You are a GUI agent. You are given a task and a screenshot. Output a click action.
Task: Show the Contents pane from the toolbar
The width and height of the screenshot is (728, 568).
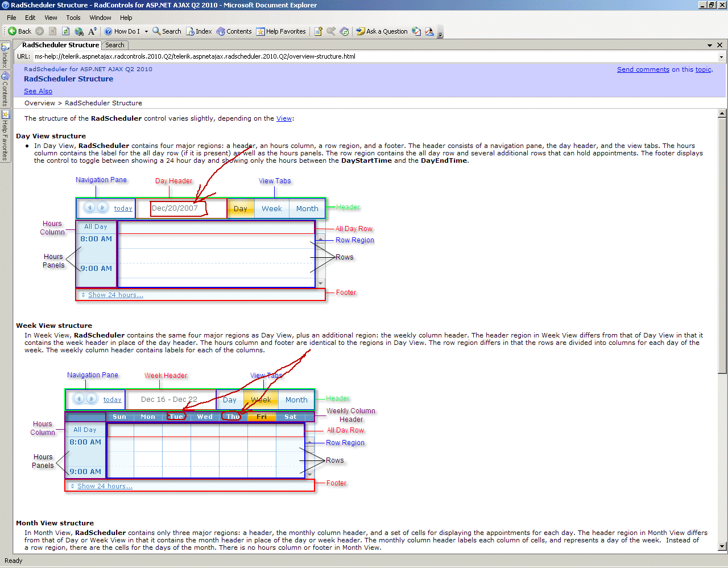(234, 31)
